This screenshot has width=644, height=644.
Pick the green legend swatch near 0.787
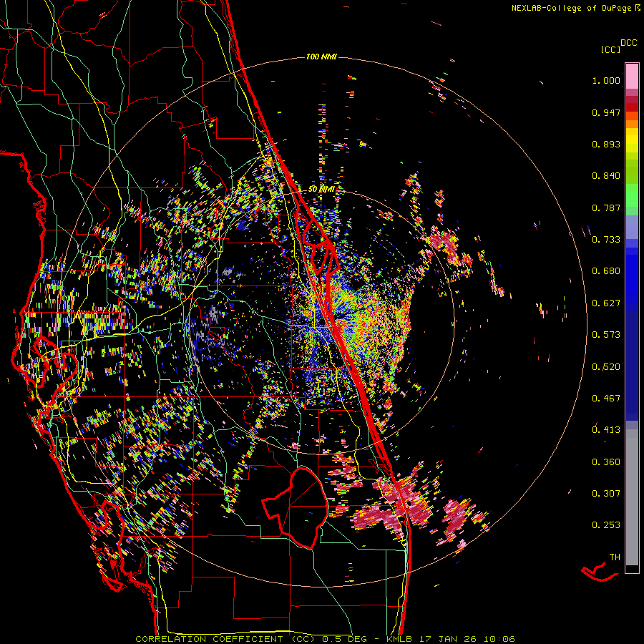click(x=632, y=203)
